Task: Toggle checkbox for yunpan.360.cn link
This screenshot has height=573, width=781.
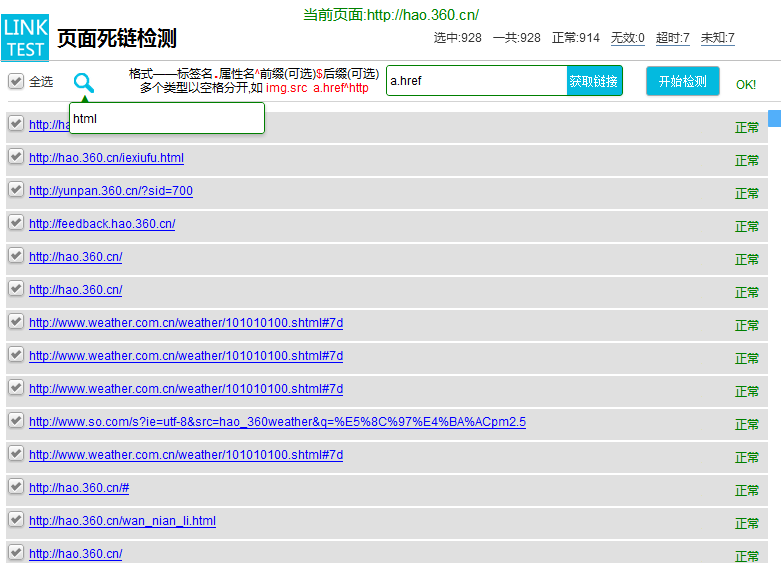Action: pos(16,190)
